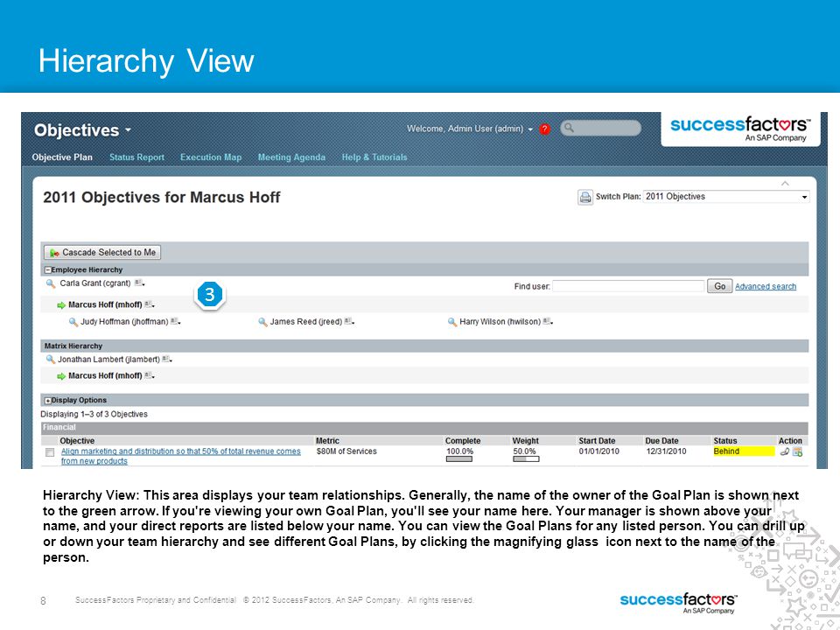Click the edit objective icon in Action column
The image size is (840, 630).
(798, 452)
